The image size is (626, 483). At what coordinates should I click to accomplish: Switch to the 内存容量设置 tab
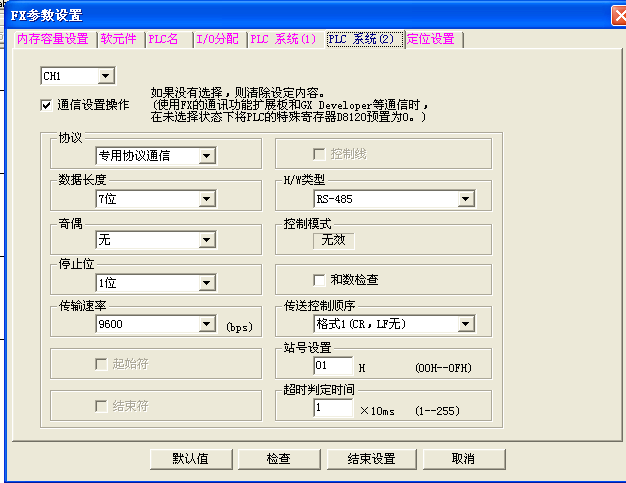(x=53, y=39)
